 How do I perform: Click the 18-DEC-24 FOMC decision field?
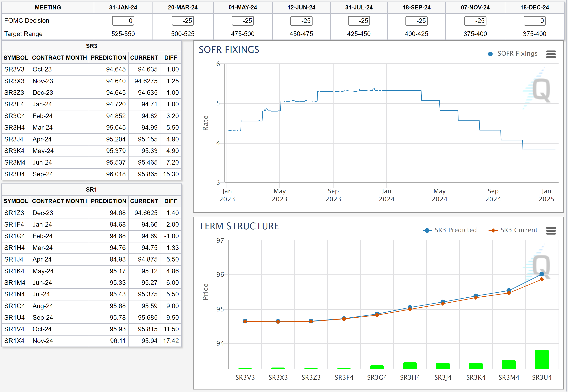535,21
